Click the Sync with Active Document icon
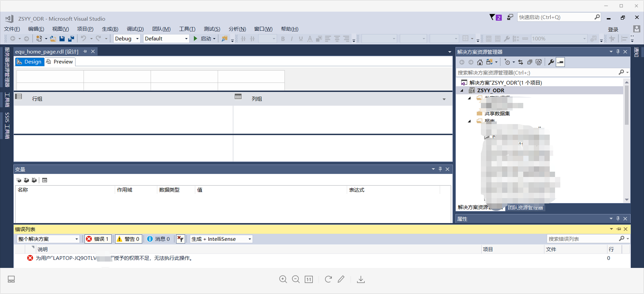 [520, 62]
